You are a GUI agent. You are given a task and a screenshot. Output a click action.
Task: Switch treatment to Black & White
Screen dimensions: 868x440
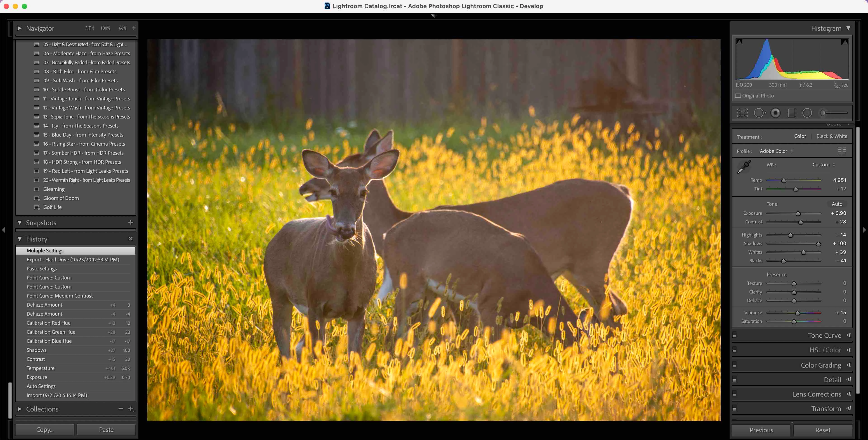point(832,136)
